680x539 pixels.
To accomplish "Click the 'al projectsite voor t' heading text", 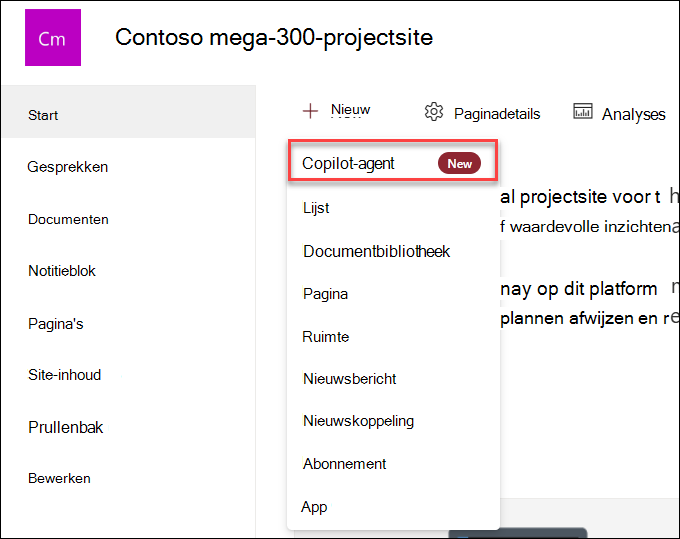I will pyautogui.click(x=580, y=197).
